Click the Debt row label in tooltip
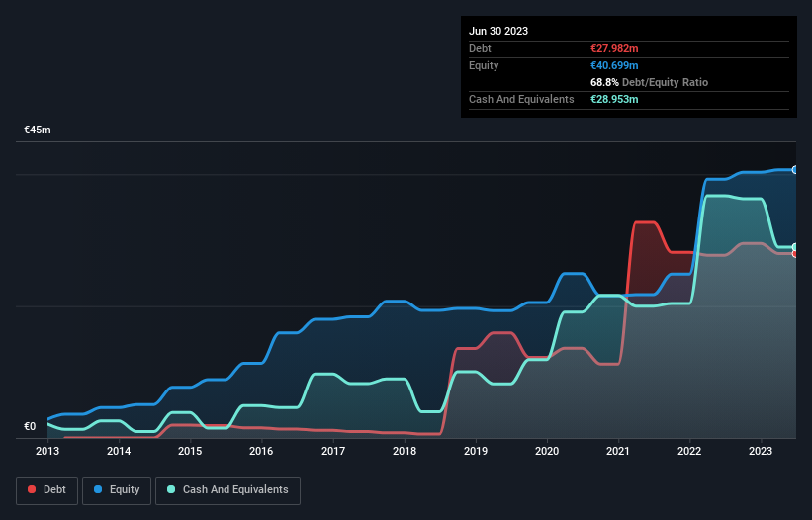Viewport: 812px width, 520px height. [480, 48]
